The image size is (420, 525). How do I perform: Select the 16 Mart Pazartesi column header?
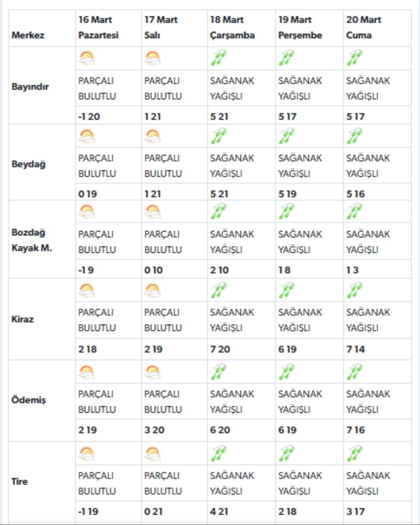tap(98, 27)
